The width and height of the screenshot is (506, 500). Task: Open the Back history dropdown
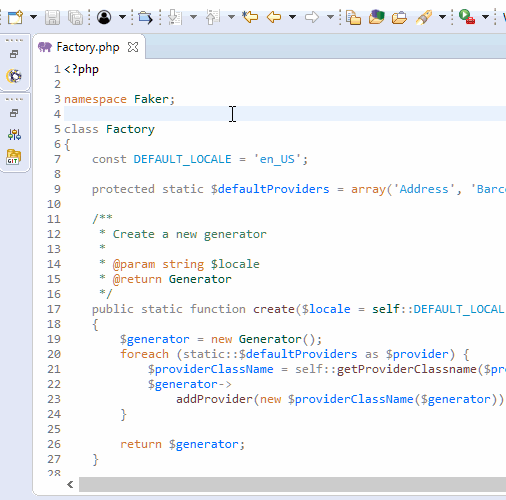(292, 17)
